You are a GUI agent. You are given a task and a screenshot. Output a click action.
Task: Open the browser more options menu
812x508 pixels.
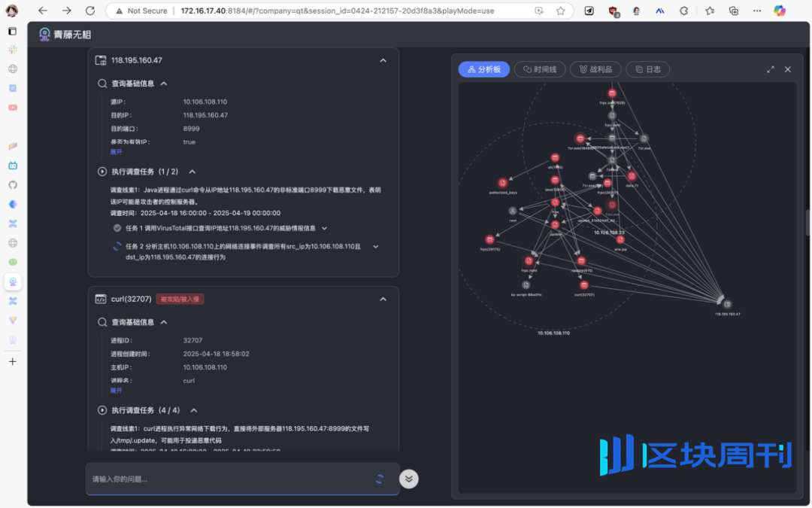757,11
